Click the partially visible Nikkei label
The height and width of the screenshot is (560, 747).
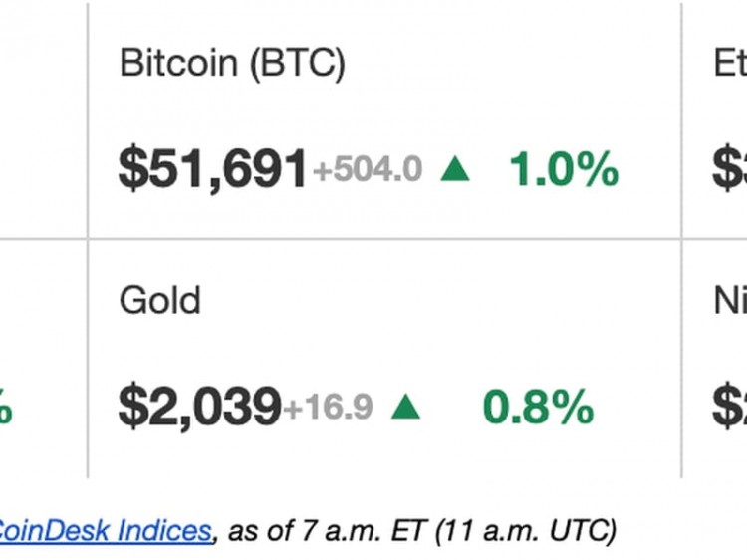click(730, 300)
